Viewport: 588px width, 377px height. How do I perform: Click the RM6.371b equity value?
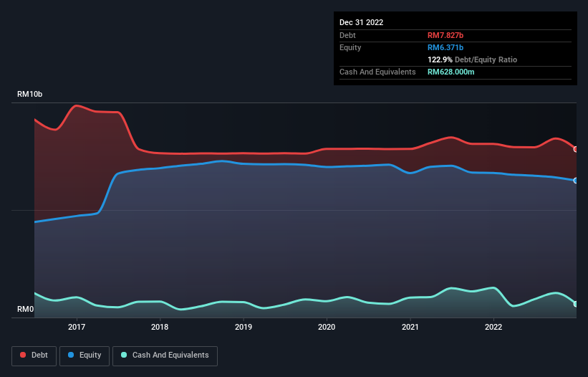445,47
